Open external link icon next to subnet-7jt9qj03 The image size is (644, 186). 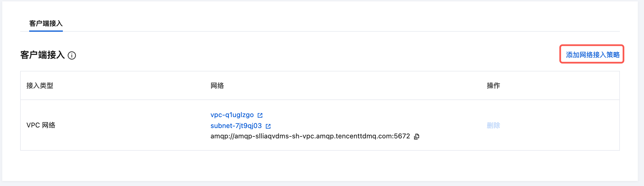268,126
